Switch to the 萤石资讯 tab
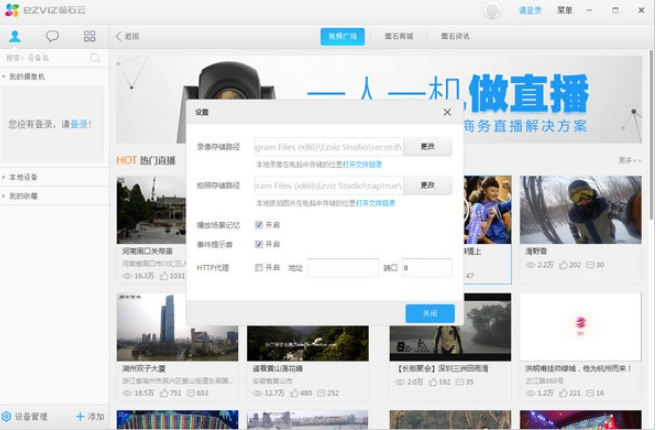The width and height of the screenshot is (661, 430). pos(455,37)
